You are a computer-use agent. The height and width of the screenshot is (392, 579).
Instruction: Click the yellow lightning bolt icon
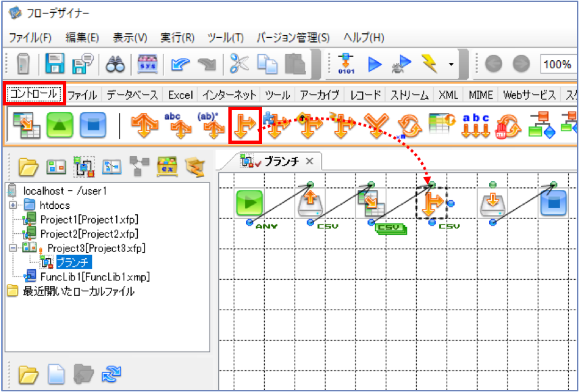429,64
